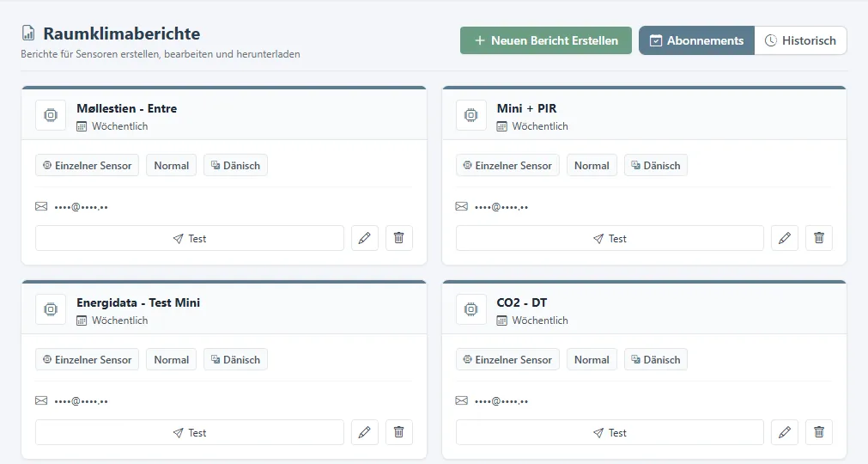Viewport: 868px width, 464px height.
Task: Click sensor chip icon on Møllestien - Entre card
Action: click(51, 115)
